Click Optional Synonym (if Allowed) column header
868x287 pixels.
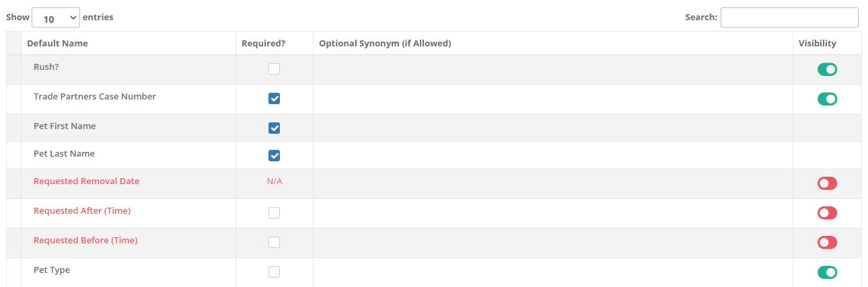coord(385,44)
